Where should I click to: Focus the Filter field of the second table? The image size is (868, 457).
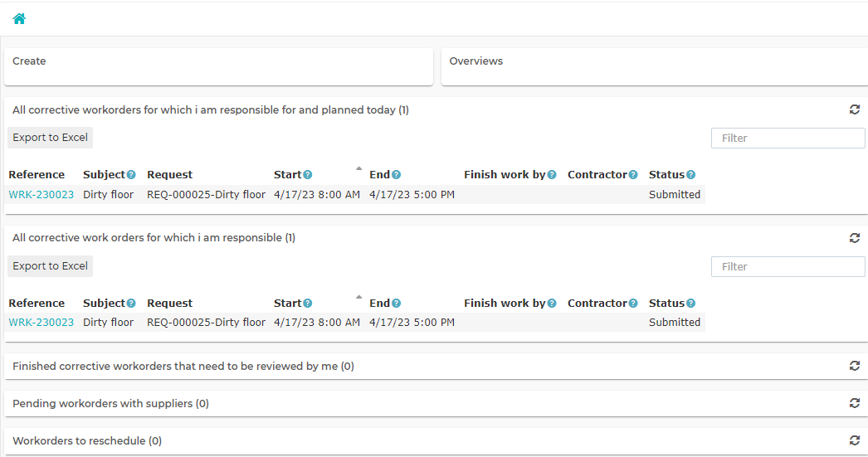click(x=788, y=267)
